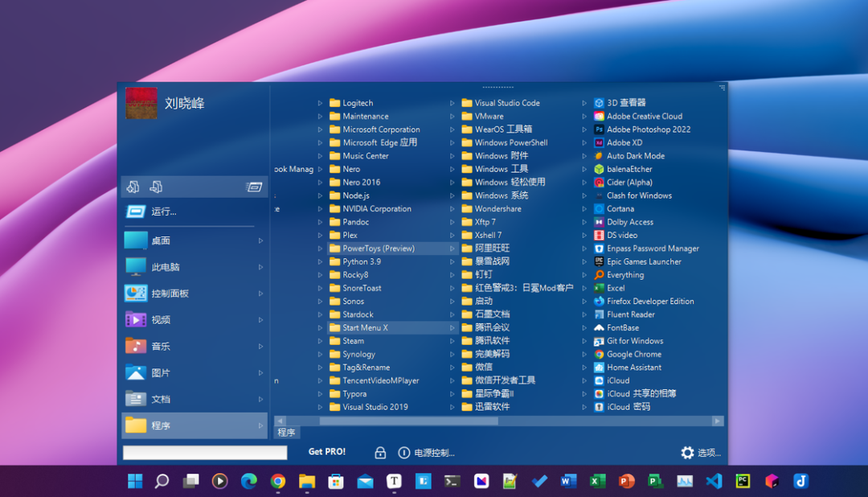Expand 控制面板 submenu arrow
The height and width of the screenshot is (497, 868).
point(260,294)
